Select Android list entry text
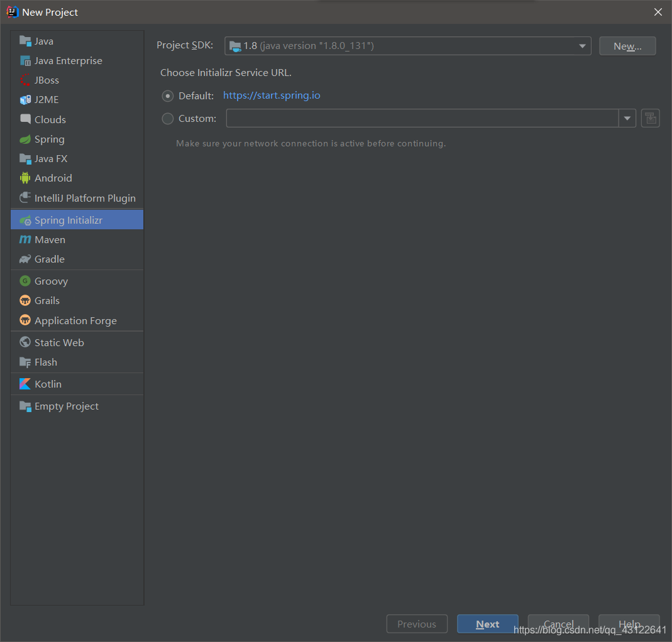 53,178
